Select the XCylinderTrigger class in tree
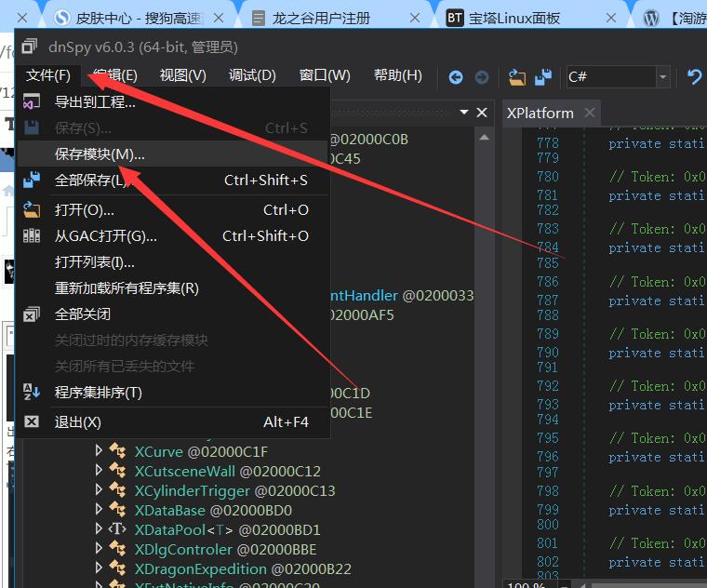 [x=192, y=491]
